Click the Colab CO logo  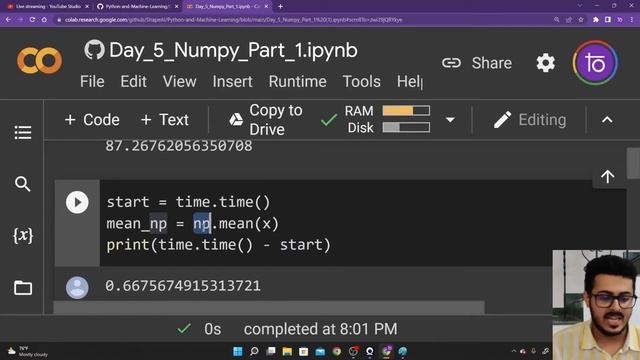(39, 60)
